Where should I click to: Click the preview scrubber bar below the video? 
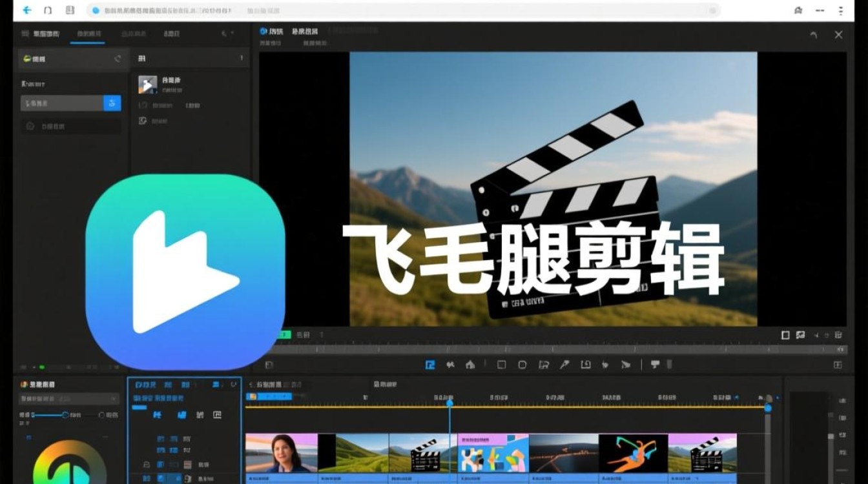point(556,349)
